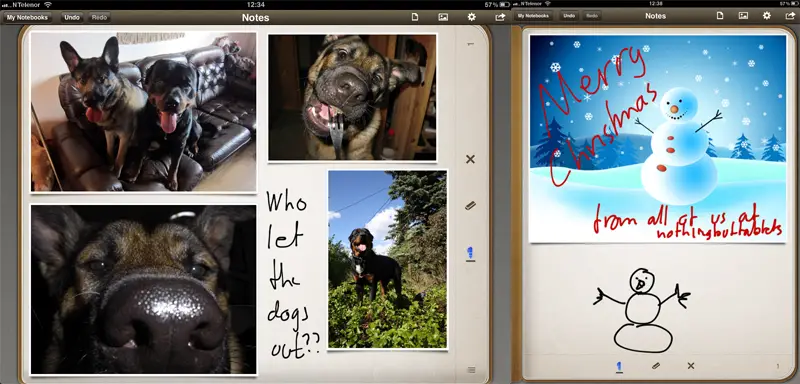
Task: Select photo of Rottweiler standing outdoors
Action: pos(387,259)
